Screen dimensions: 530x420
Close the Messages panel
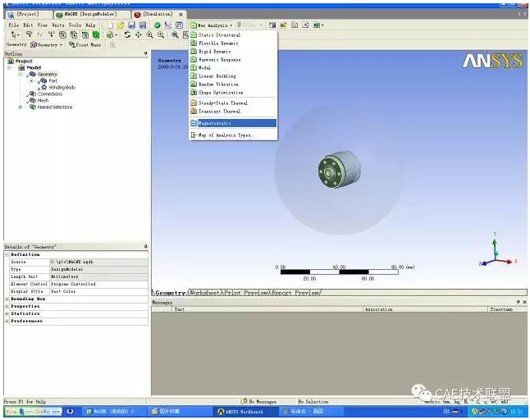[x=524, y=302]
